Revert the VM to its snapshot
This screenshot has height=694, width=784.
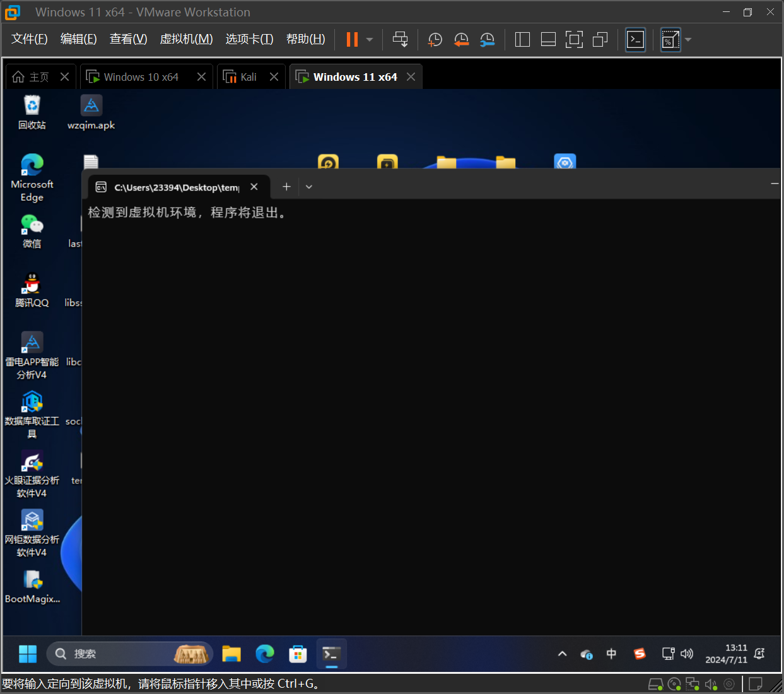[x=461, y=39]
